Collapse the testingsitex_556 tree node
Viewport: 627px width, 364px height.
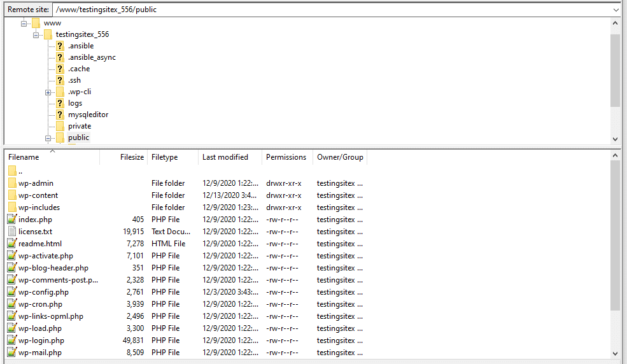(36, 35)
